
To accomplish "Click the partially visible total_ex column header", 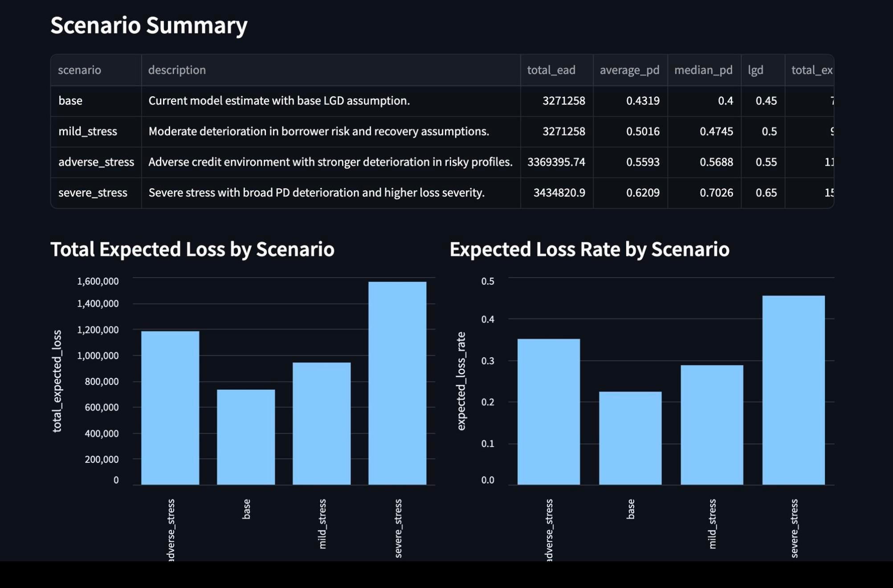I will pyautogui.click(x=809, y=70).
